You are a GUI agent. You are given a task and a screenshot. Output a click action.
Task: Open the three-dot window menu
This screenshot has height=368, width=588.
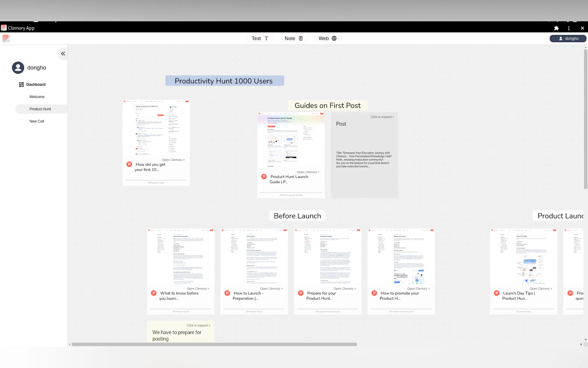[x=569, y=28]
